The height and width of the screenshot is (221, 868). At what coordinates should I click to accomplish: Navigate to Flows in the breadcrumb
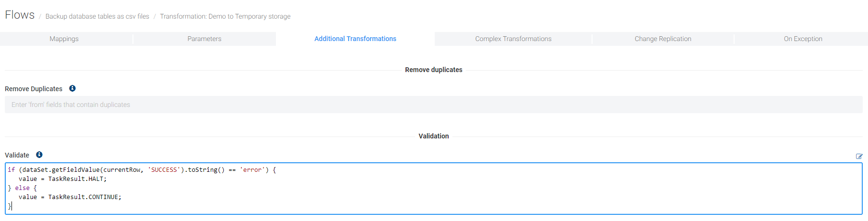(20, 15)
